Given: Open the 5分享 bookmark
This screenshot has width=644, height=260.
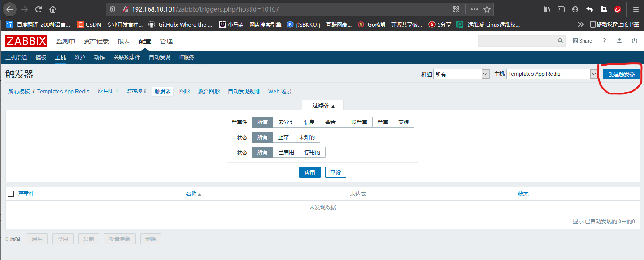Looking at the screenshot, I should point(440,24).
